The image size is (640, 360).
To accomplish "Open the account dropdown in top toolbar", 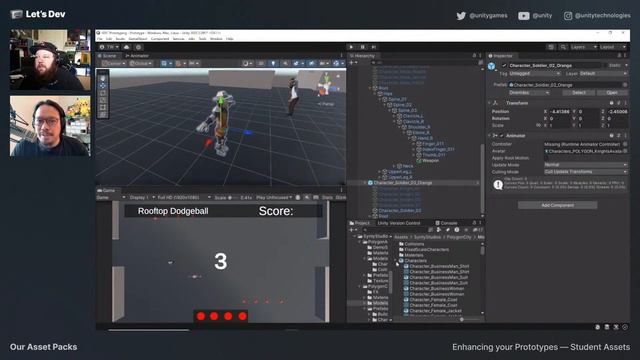I will point(109,47).
